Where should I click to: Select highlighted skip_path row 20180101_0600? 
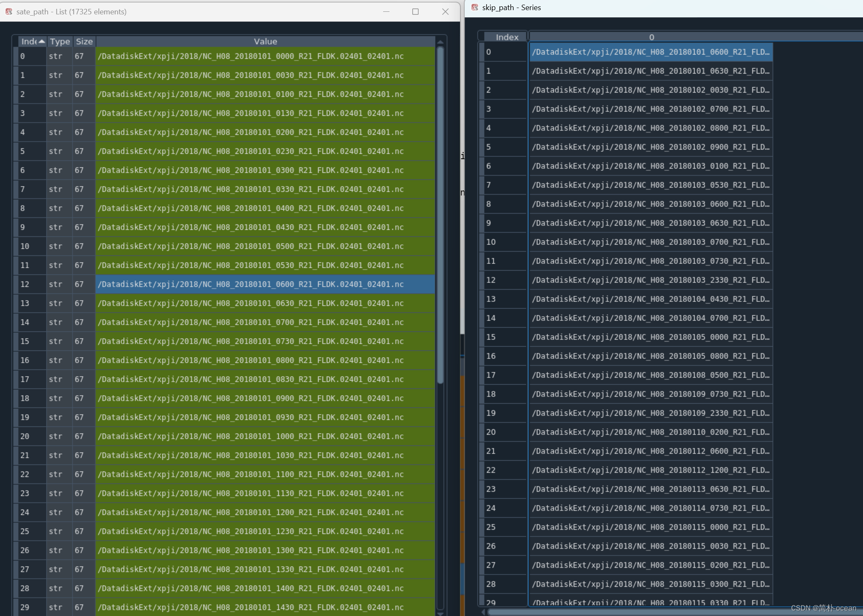[651, 52]
